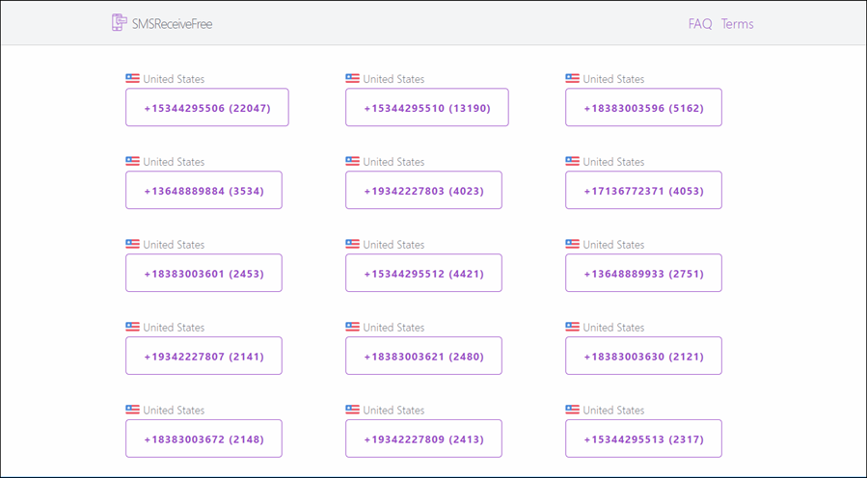Open number +15344295512 (4421)
This screenshot has width=868, height=478.
click(423, 274)
